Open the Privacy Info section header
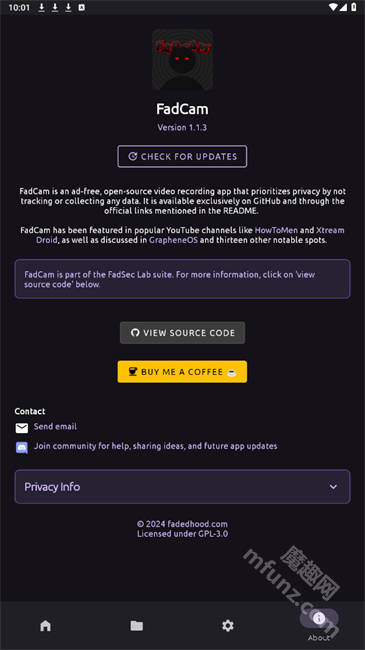This screenshot has height=650, width=365. pos(182,487)
